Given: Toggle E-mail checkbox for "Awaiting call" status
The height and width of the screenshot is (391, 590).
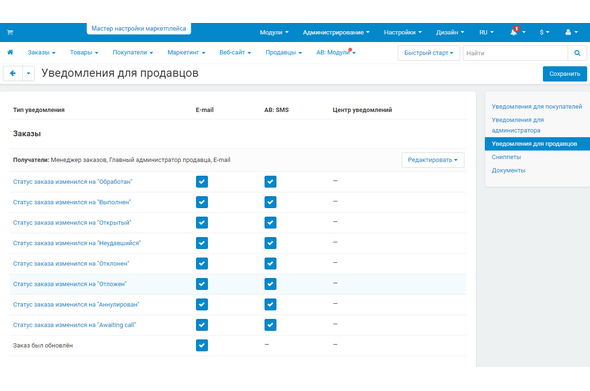Looking at the screenshot, I should click(202, 325).
